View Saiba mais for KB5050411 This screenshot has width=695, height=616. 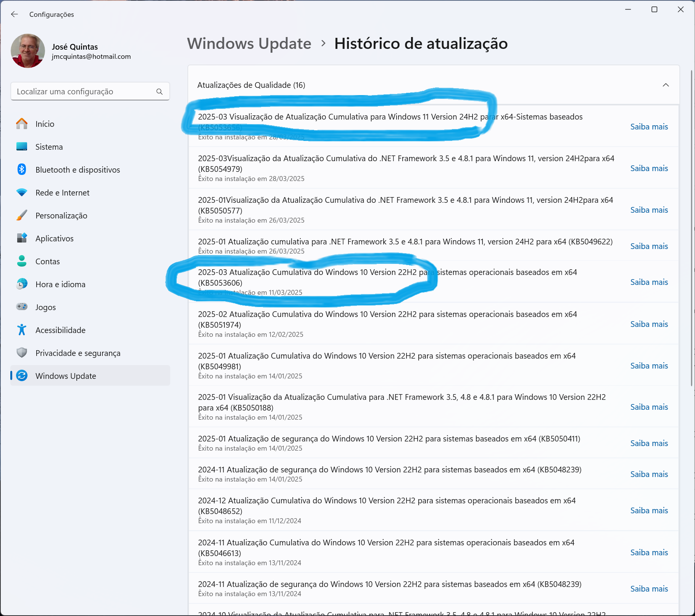[649, 443]
